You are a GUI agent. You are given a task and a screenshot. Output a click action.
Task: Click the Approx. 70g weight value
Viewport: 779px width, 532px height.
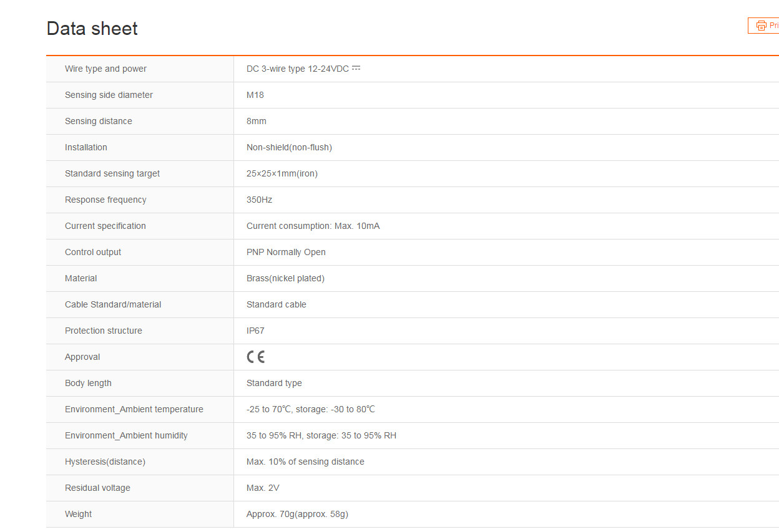297,514
